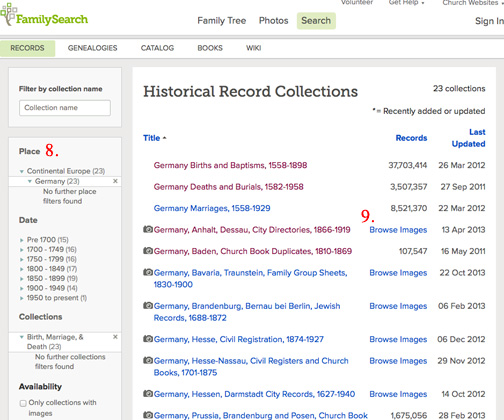Open camera icon beside Hesse-Nassau Civil Registers
Viewport: 504px width, 420px height.
(148, 360)
